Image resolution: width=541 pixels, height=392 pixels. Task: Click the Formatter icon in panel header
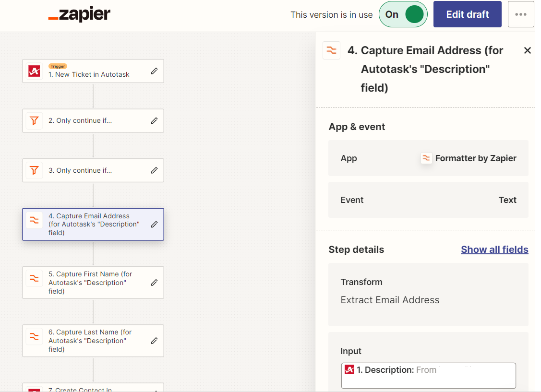click(332, 50)
